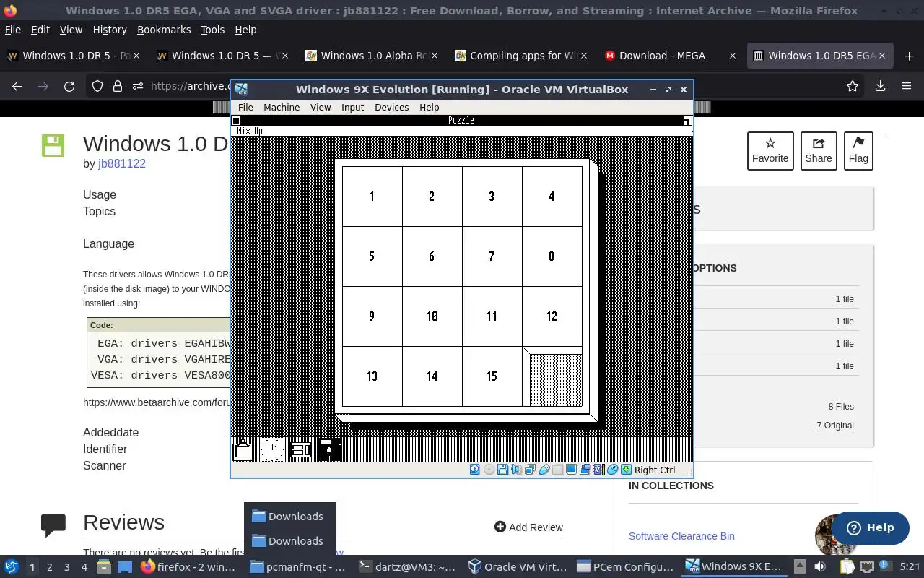Viewport: 924px width, 578px height.
Task: Click the recording indicator in VirtualBox status bar
Action: [585, 470]
